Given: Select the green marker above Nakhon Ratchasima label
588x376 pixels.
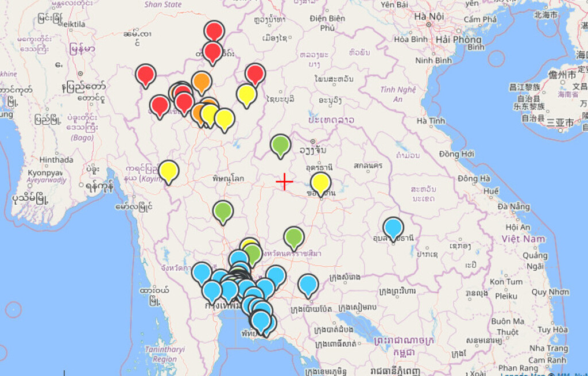Looking at the screenshot, I should pos(294,238).
